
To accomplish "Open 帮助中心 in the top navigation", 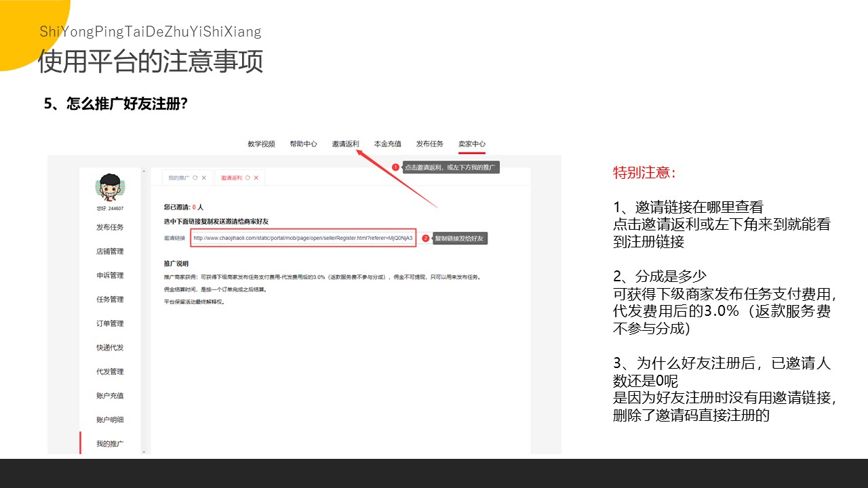I will click(303, 144).
